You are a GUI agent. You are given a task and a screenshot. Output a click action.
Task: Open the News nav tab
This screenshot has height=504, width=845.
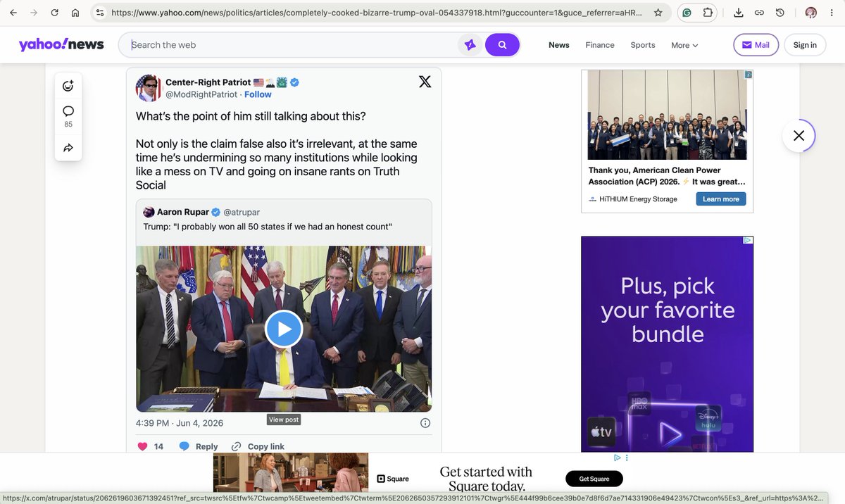coord(559,45)
